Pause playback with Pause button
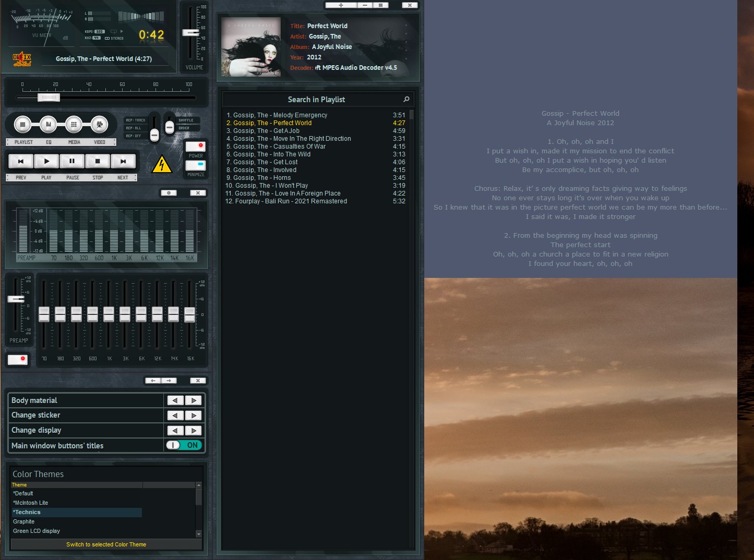 click(x=72, y=162)
